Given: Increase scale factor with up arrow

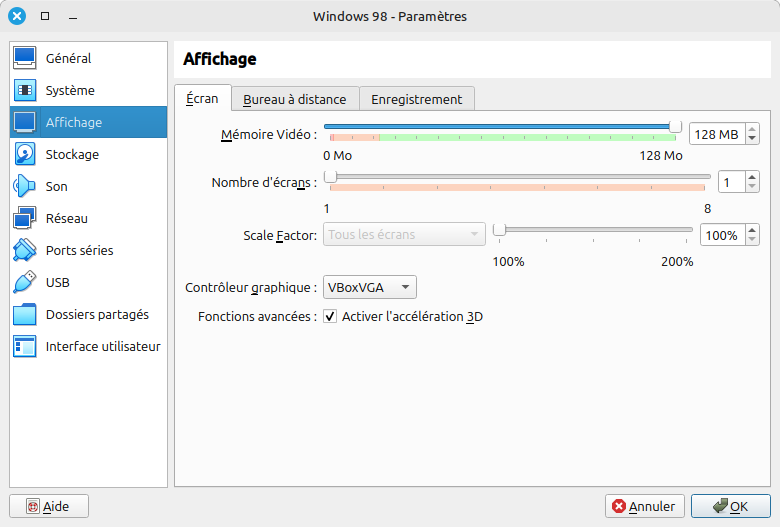Looking at the screenshot, I should pyautogui.click(x=752, y=229).
